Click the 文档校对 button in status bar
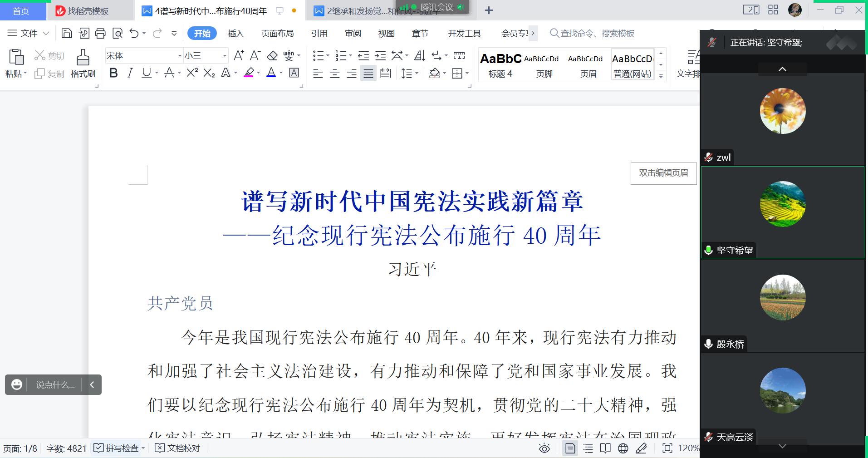This screenshot has width=868, height=458. (x=178, y=448)
